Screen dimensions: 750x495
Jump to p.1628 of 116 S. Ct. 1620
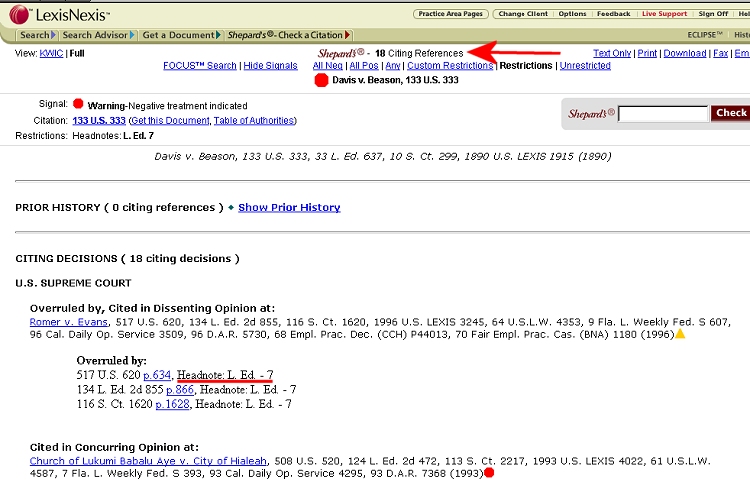click(173, 404)
